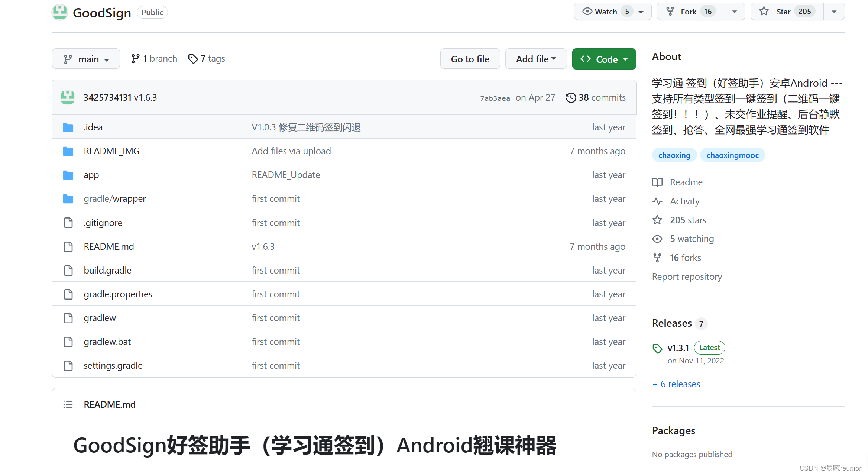868x475 pixels.
Task: Click the gradlew.bat file icon
Action: [68, 342]
